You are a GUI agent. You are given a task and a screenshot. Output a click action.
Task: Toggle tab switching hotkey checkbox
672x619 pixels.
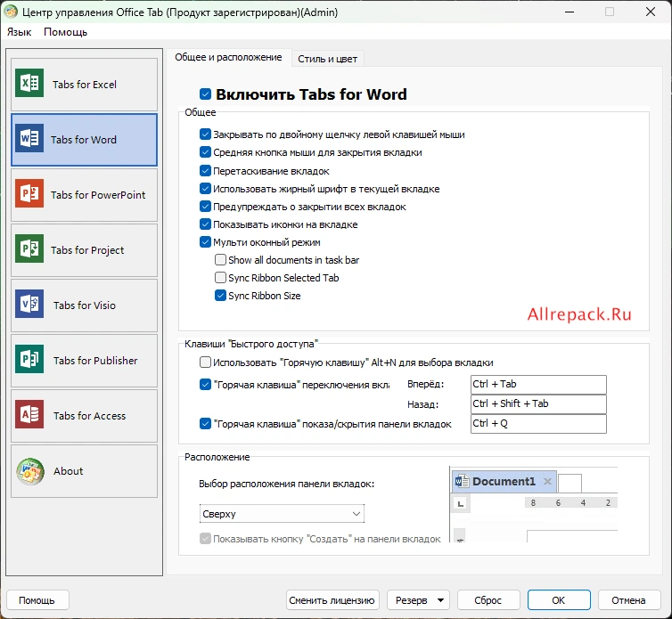click(x=205, y=385)
